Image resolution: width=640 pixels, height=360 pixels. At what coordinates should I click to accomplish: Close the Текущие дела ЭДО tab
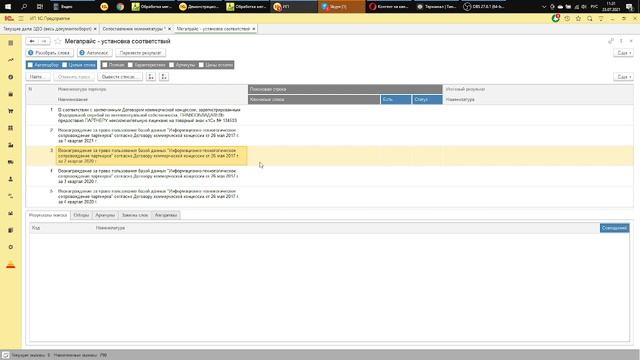pos(95,29)
